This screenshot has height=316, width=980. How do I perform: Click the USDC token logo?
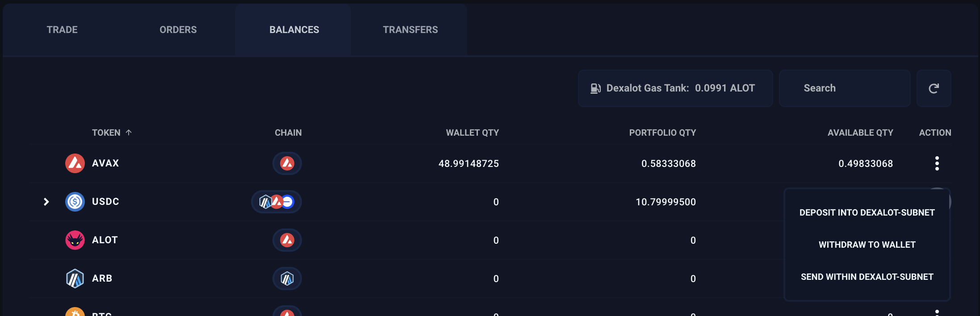75,202
